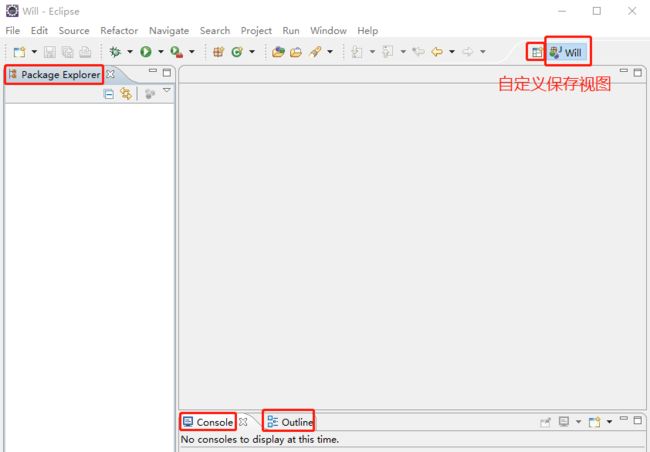
Task: Minimize the Console panel
Action: coord(624,418)
